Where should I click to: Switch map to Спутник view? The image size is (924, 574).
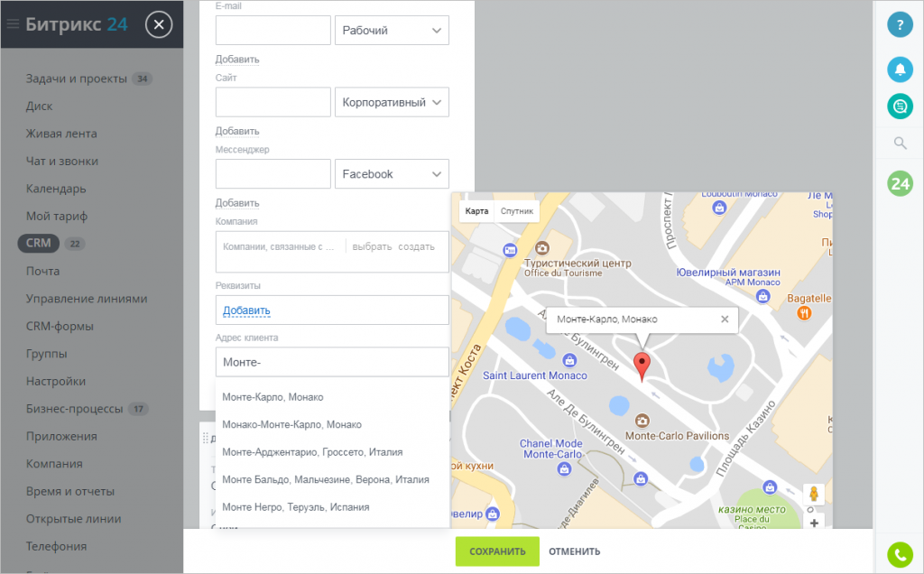[517, 211]
